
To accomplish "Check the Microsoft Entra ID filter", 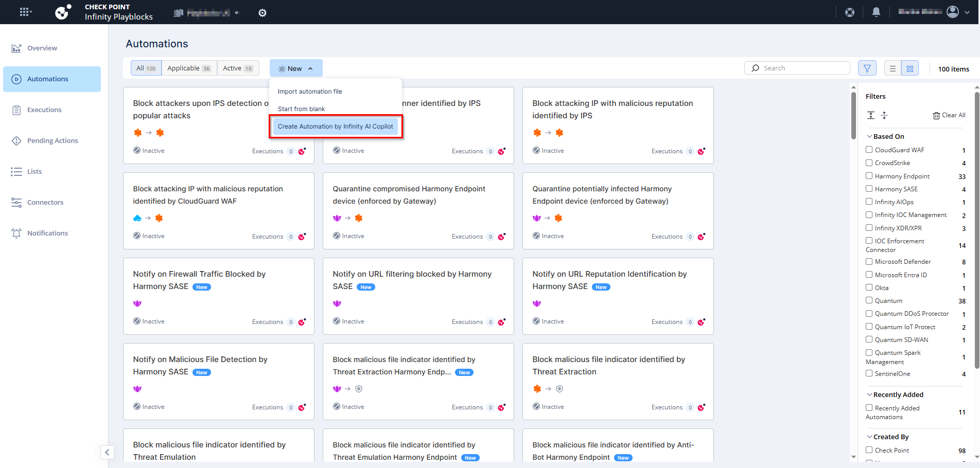I will pyautogui.click(x=869, y=275).
